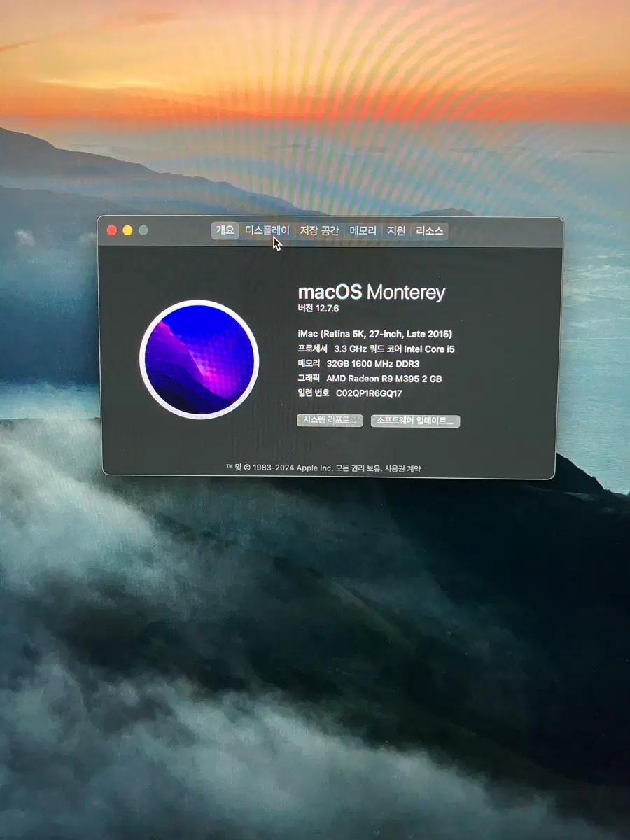630x840 pixels.
Task: Click the iMac Retina 5K model line
Action: click(374, 334)
